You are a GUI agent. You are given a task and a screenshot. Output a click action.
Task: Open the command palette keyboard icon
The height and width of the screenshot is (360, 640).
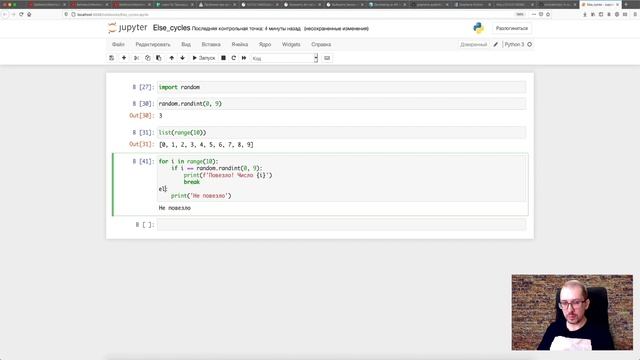tap(327, 58)
